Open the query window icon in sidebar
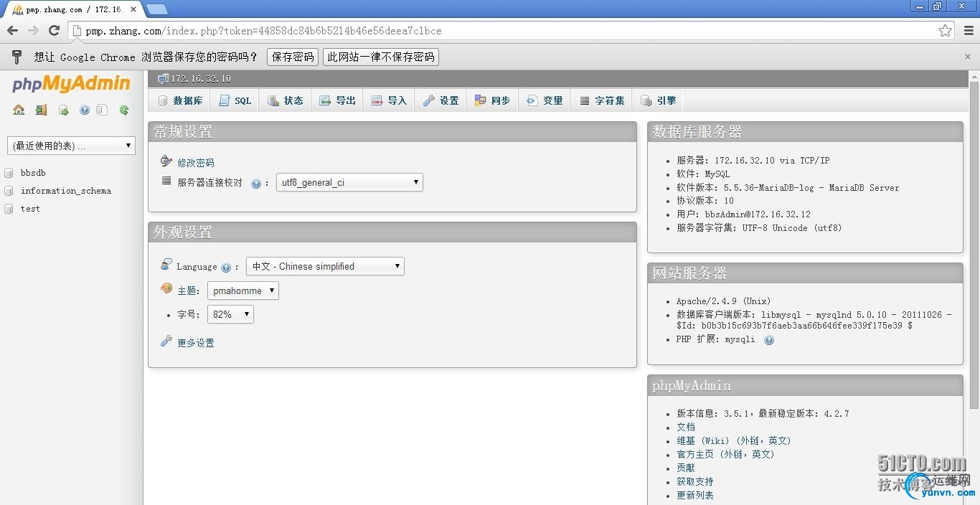The height and width of the screenshot is (505, 980). pos(64,110)
